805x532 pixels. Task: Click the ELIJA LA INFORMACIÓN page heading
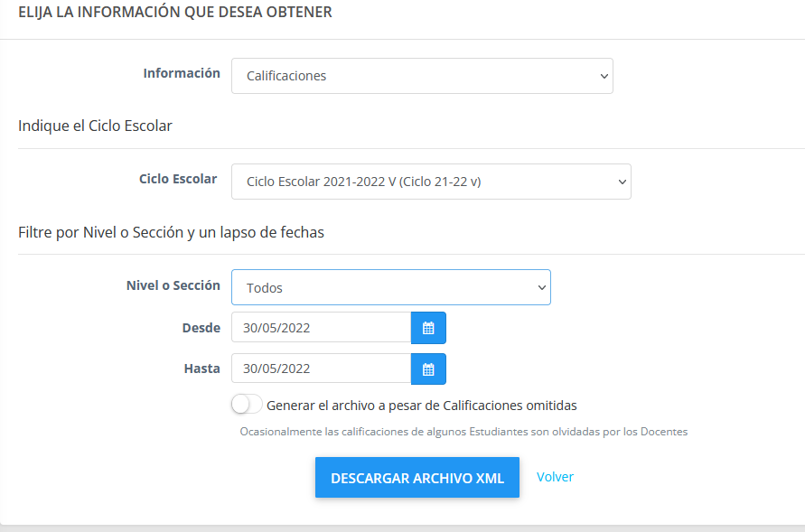174,13
